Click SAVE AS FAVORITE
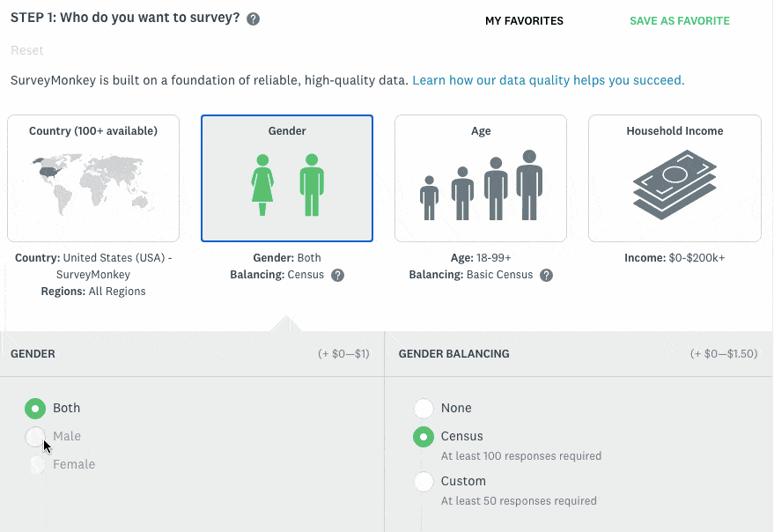The image size is (774, 532). (x=679, y=19)
